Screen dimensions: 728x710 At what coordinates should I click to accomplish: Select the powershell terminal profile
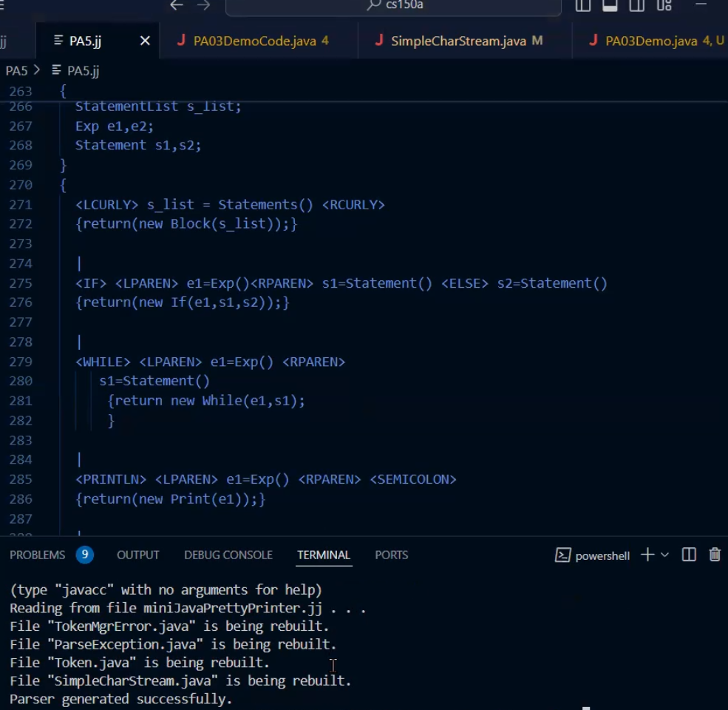tap(592, 555)
